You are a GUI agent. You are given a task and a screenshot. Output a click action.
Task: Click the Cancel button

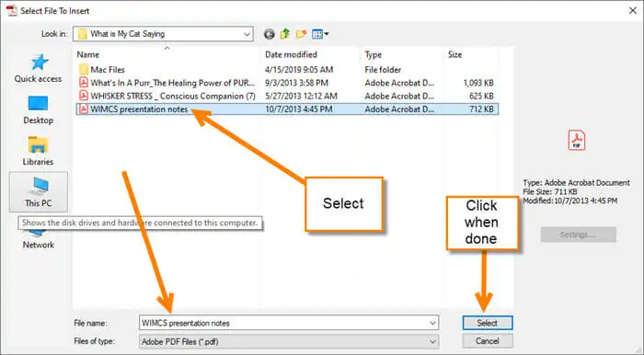point(488,341)
